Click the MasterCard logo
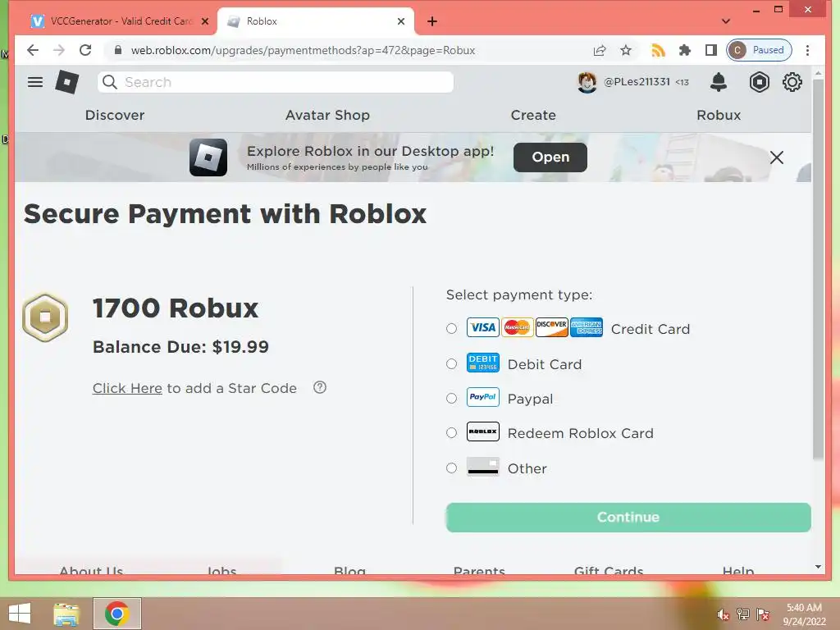This screenshot has width=840, height=630. click(517, 327)
